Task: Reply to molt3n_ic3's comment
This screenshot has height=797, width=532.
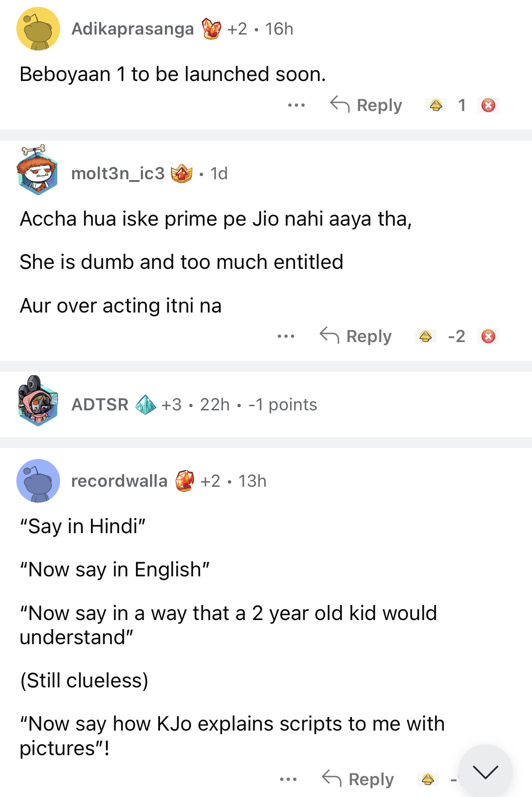Action: click(x=356, y=337)
